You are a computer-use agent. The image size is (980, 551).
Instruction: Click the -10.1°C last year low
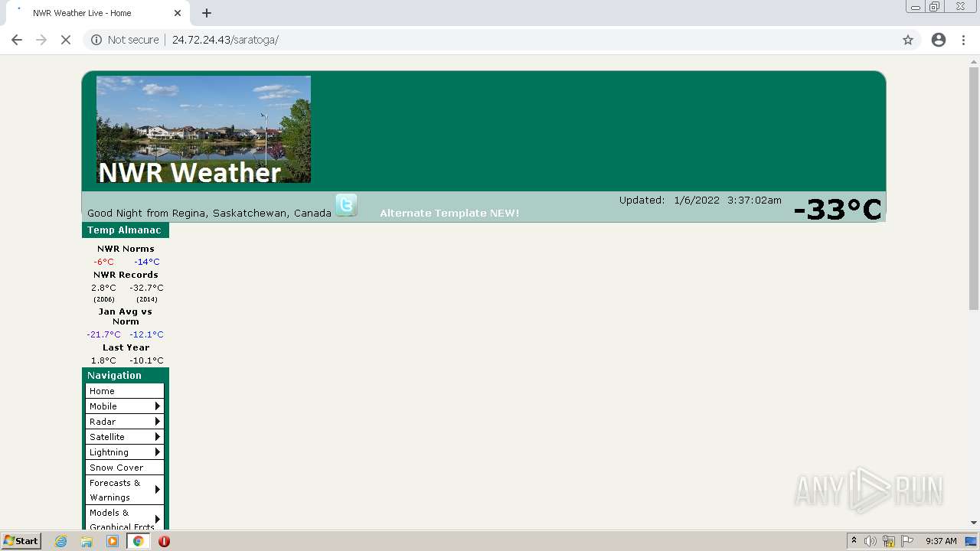pos(146,360)
